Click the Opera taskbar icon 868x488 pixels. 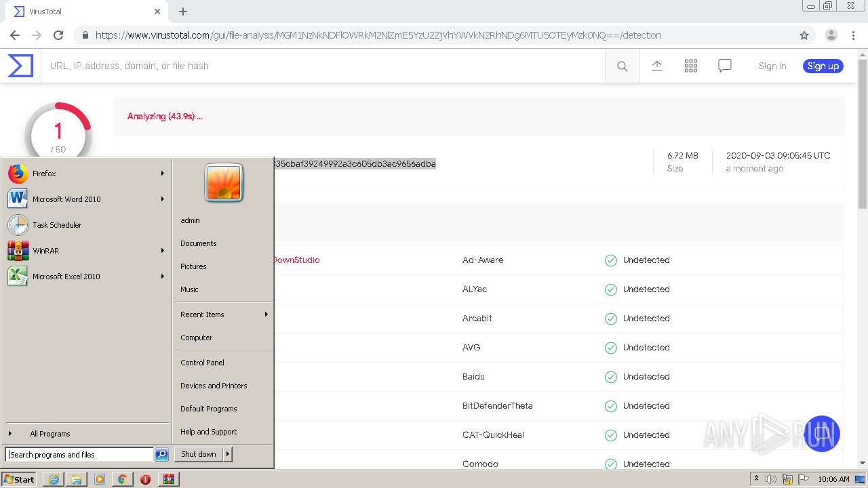pyautogui.click(x=145, y=479)
